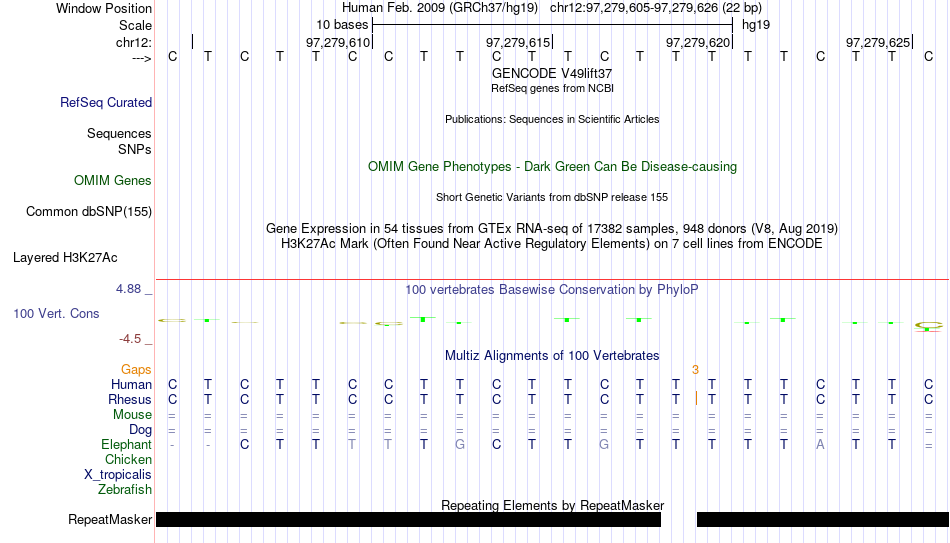Click the 4.88 PhyloP upper value
The height and width of the screenshot is (543, 950).
(x=128, y=289)
